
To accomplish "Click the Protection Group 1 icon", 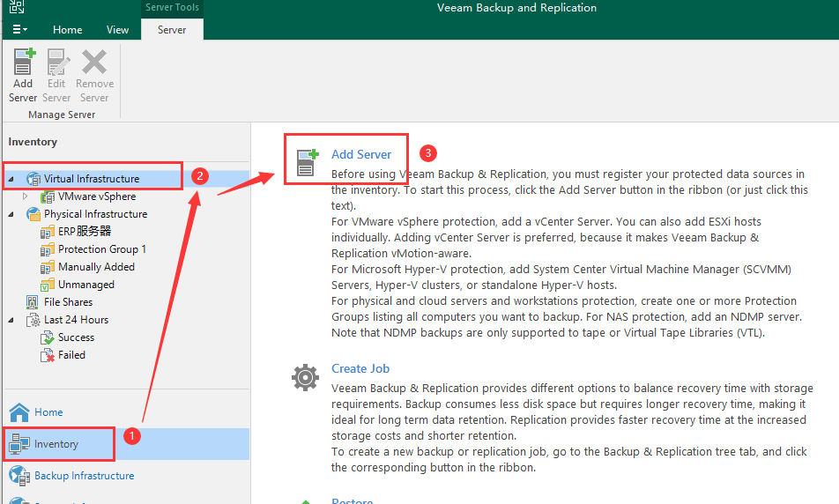I will click(48, 249).
